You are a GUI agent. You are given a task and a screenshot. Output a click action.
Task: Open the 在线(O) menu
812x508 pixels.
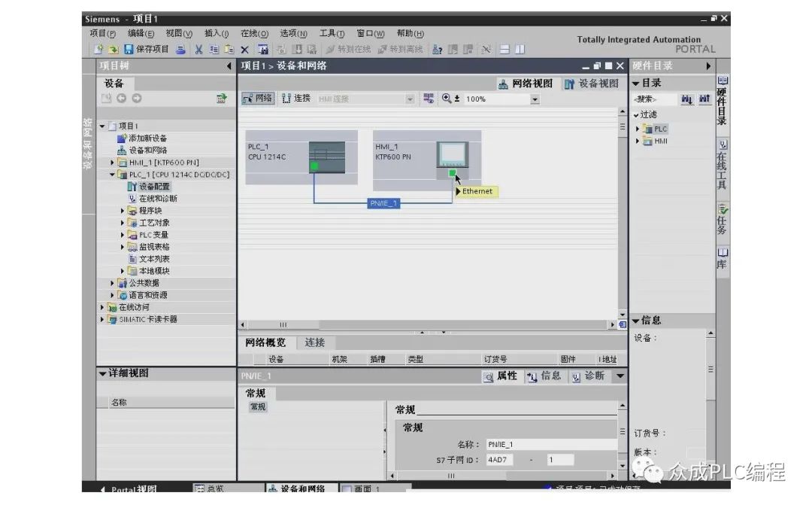254,33
